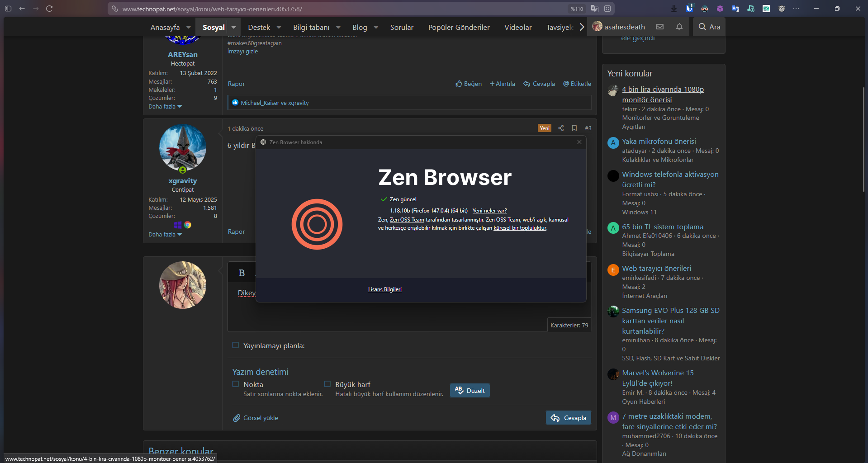868x463 pixels.
Task: Open topic Marvel's Wolverine 15 Eylül'de çıkıyor!
Action: click(x=658, y=378)
